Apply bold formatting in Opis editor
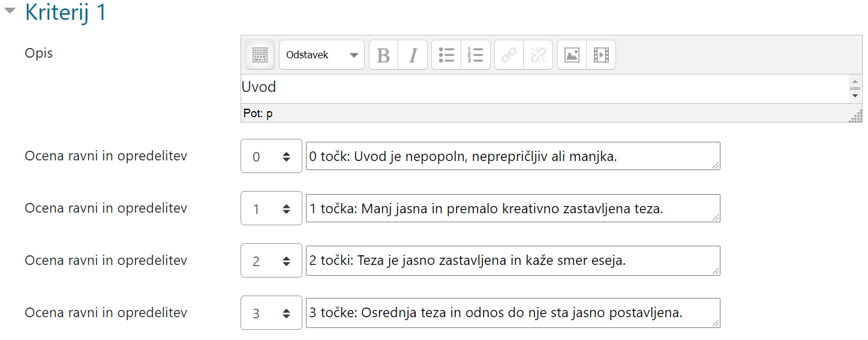The image size is (868, 340). (384, 55)
